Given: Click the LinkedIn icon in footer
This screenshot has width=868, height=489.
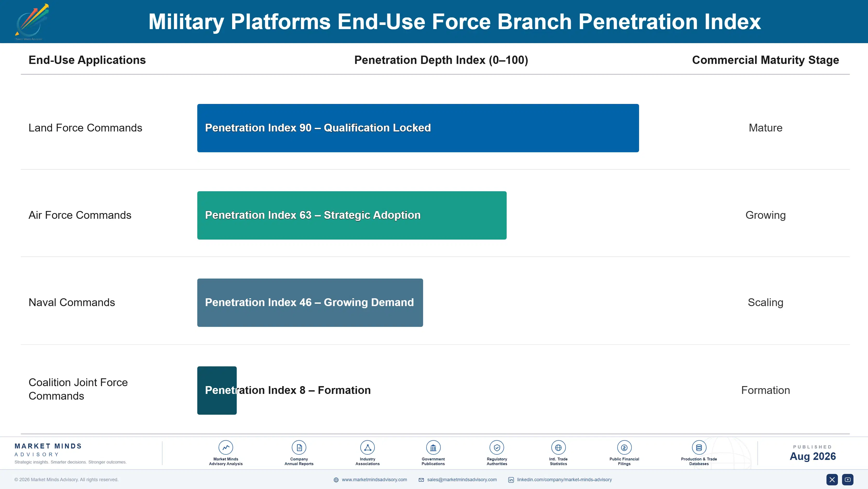Looking at the screenshot, I should click(x=511, y=480).
